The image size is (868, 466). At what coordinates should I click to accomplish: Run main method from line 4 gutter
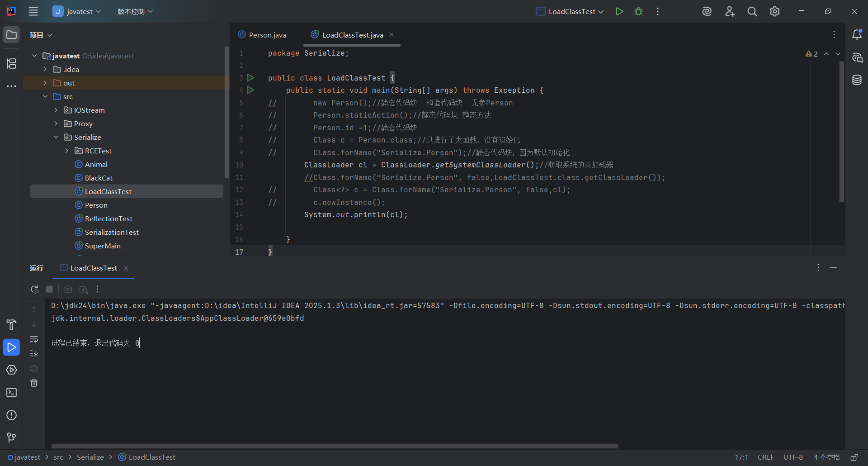coord(250,90)
